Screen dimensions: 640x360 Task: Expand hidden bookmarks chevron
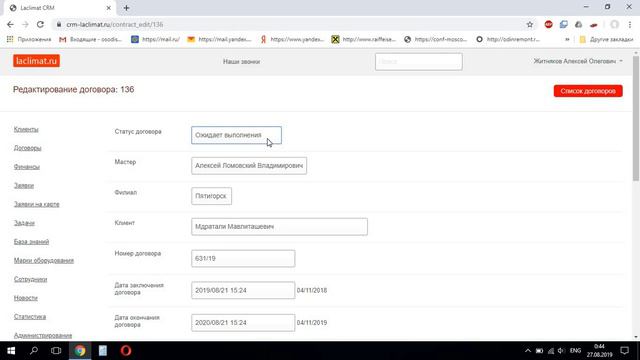(567, 40)
